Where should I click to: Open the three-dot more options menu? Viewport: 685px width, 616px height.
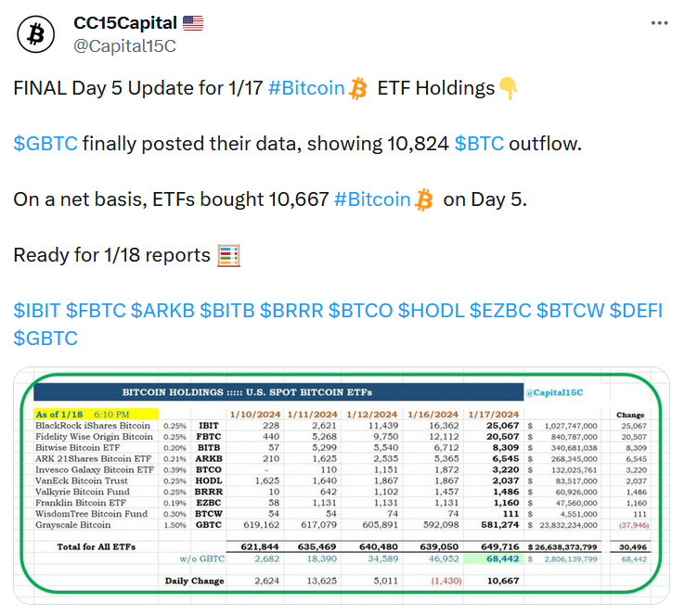tap(659, 23)
